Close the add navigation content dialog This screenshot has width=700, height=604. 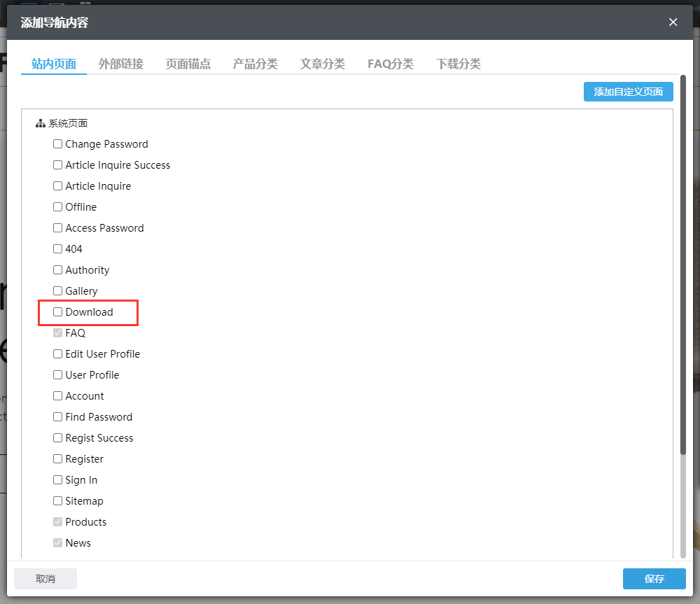pyautogui.click(x=673, y=22)
